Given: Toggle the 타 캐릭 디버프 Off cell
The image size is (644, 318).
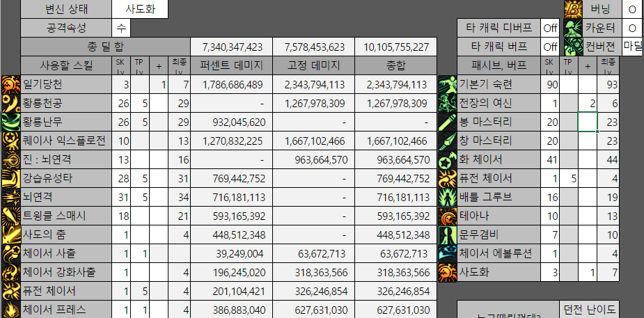Looking at the screenshot, I should click(x=550, y=29).
